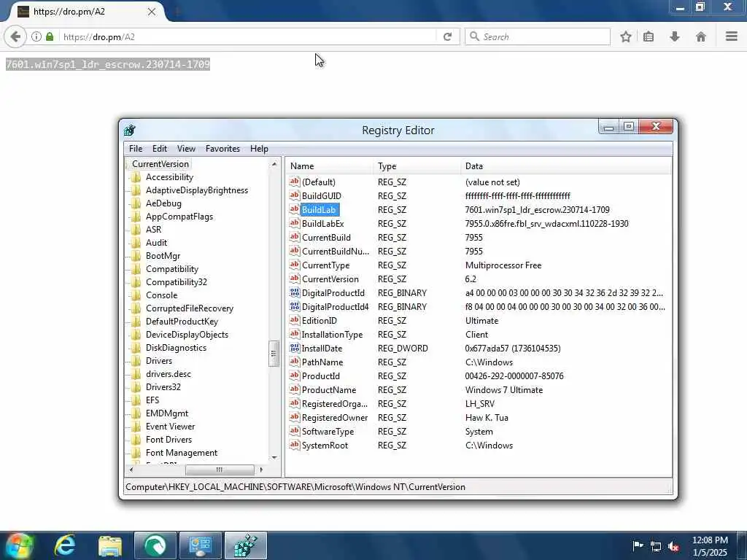Click the browser back arrow button
The width and height of the screenshot is (747, 560).
pos(15,36)
